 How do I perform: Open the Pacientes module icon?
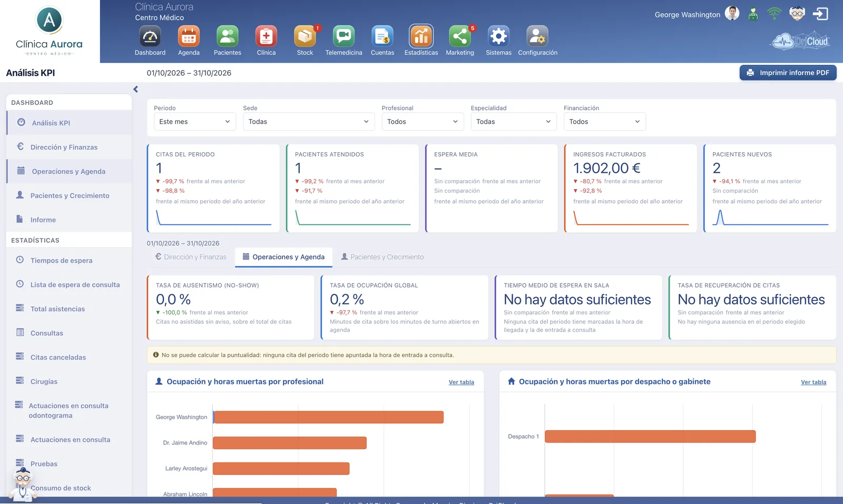228,36
